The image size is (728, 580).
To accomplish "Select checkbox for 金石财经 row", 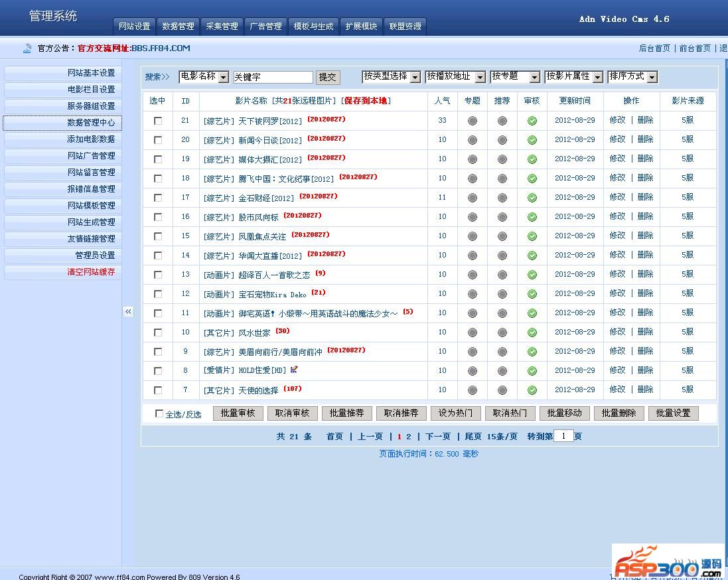I will (158, 198).
